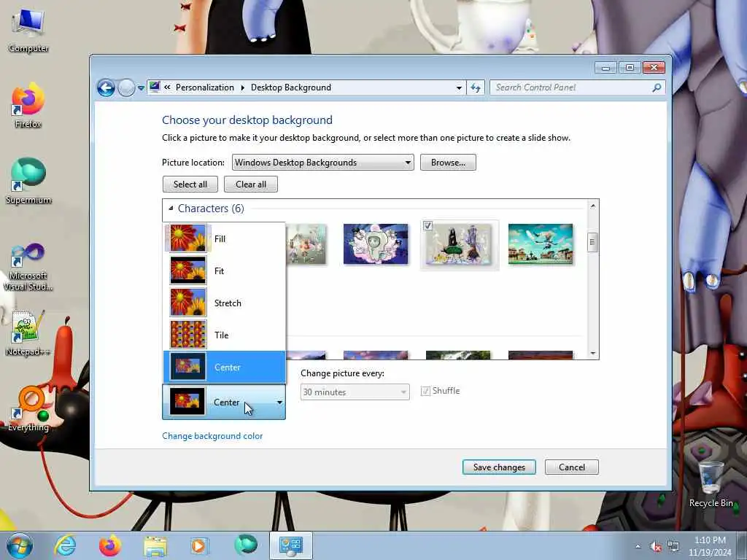Open the Supermium desktop shortcut

coord(28,181)
